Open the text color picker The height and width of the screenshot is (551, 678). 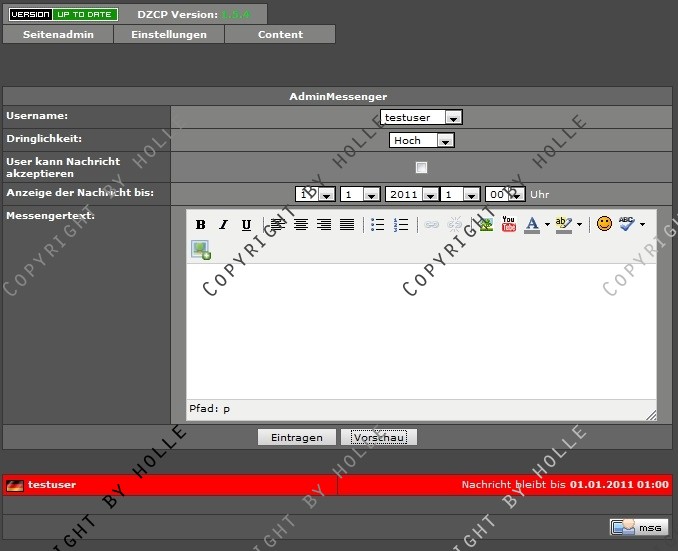pos(532,225)
